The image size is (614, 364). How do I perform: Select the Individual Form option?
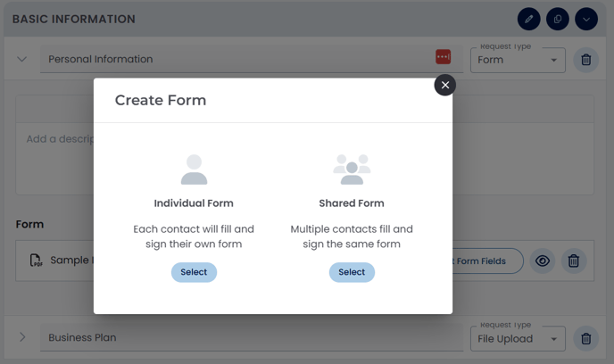pos(194,272)
